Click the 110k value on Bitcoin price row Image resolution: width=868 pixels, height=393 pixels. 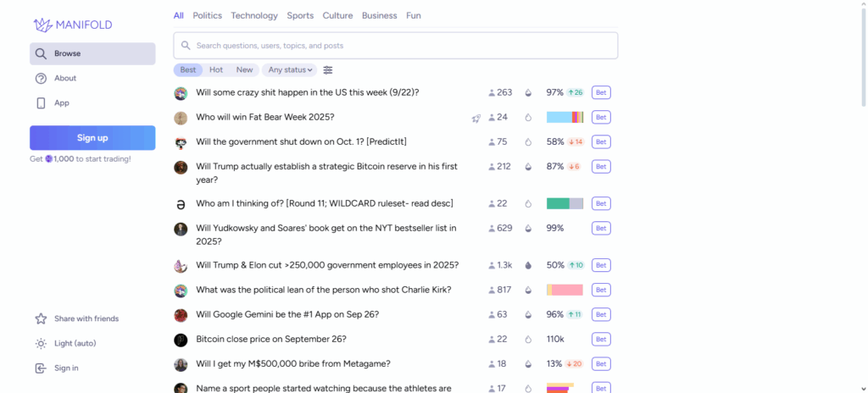point(555,340)
